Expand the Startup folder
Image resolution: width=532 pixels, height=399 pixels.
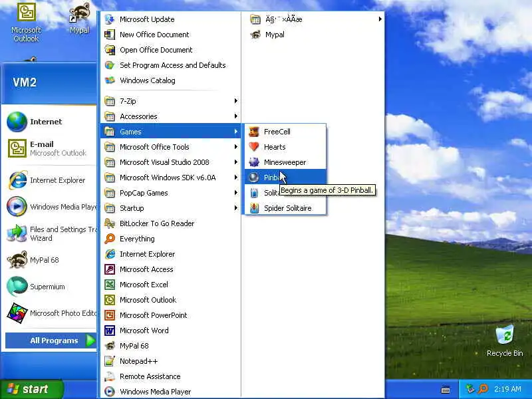tap(171, 208)
